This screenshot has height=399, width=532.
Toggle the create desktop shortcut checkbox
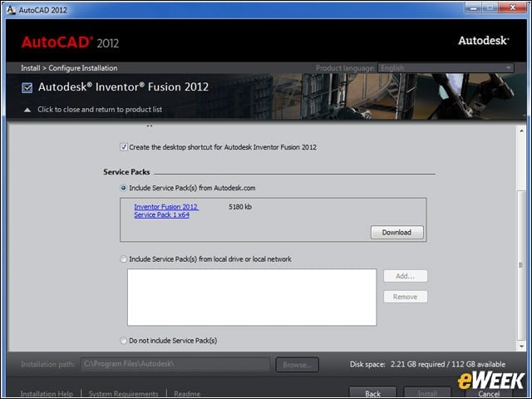(x=124, y=147)
